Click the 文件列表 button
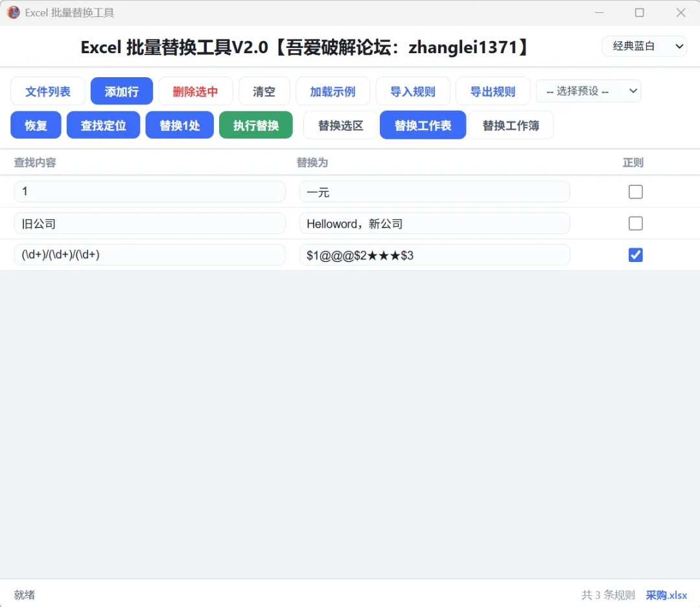This screenshot has height=607, width=700. point(48,91)
